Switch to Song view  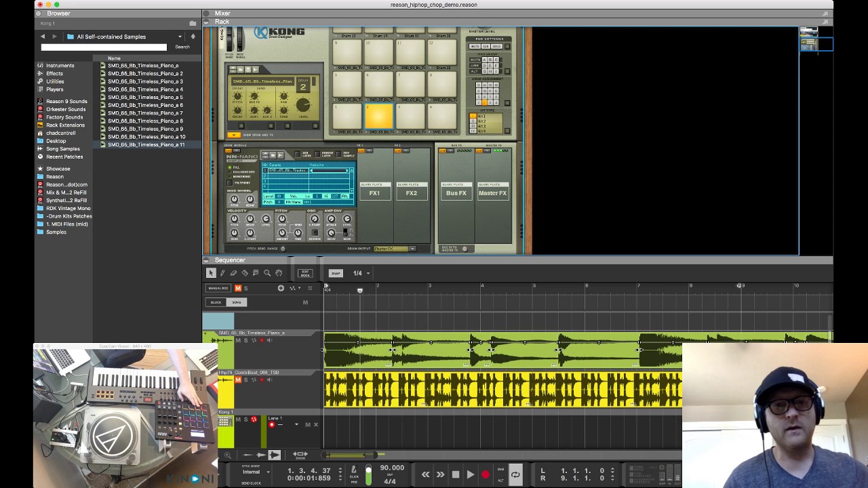(x=236, y=302)
